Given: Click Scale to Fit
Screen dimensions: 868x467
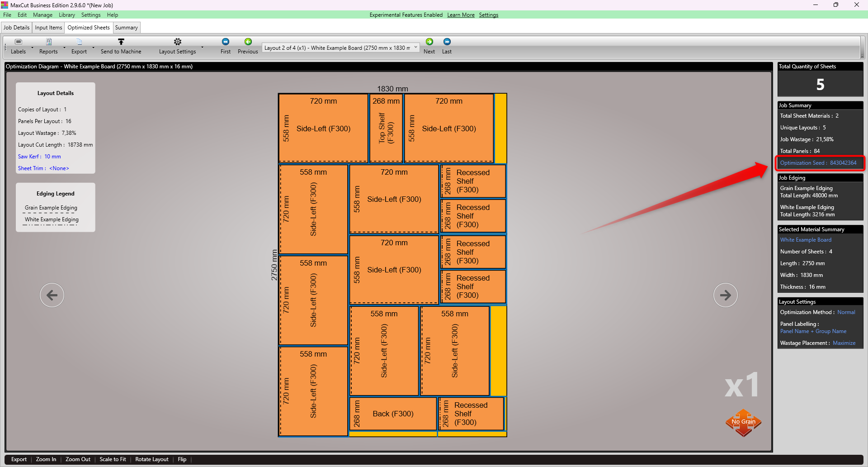Looking at the screenshot, I should tap(113, 459).
